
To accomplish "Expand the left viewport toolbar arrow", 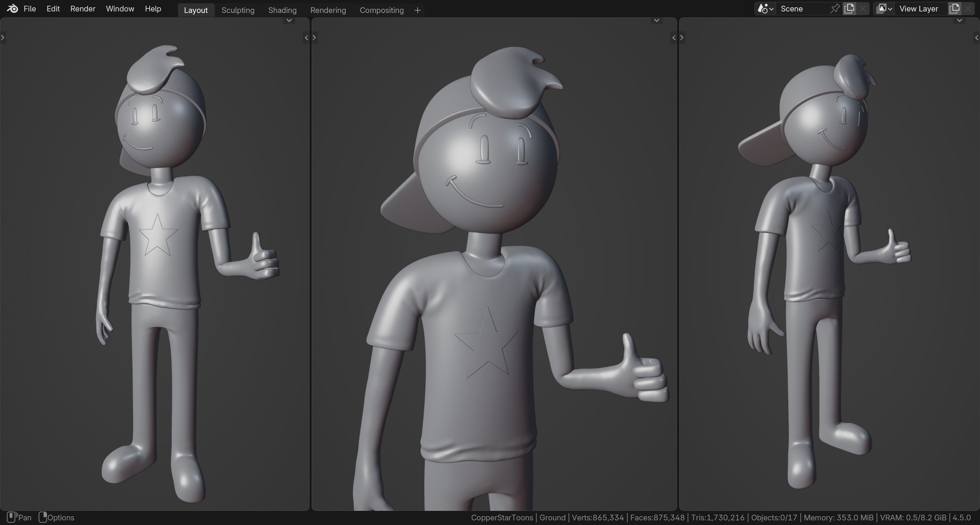I will pyautogui.click(x=3, y=37).
